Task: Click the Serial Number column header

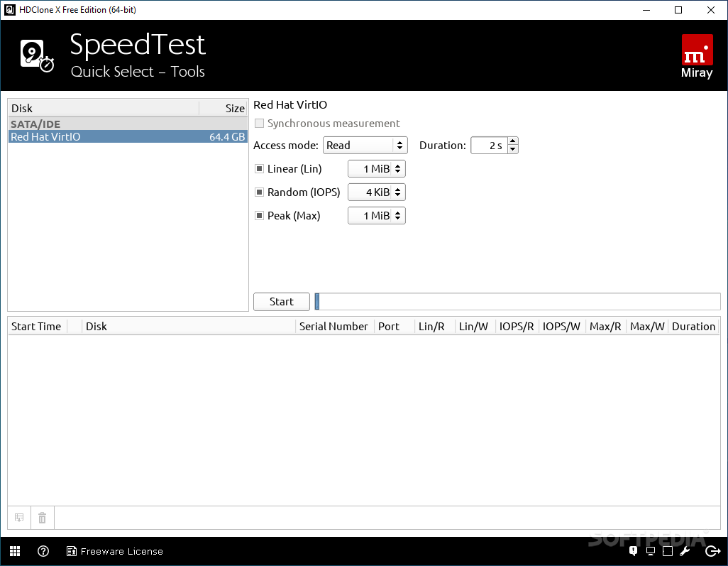Action: 335,326
